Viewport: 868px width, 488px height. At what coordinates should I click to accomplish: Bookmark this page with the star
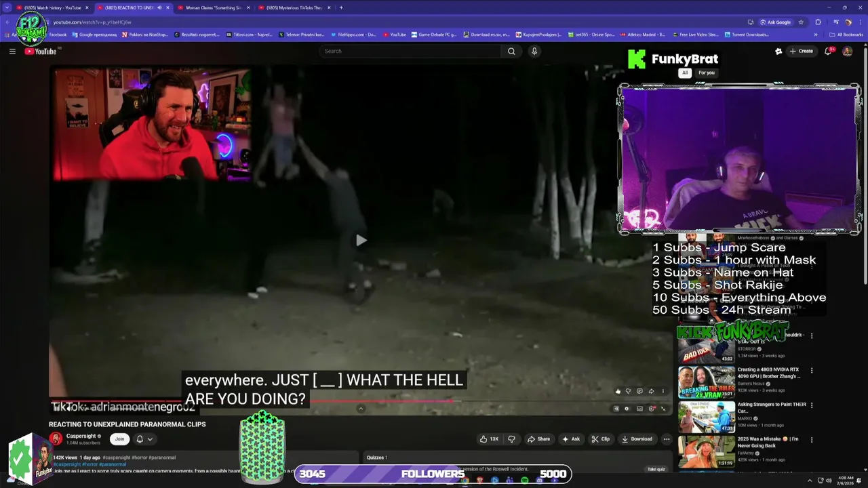801,22
